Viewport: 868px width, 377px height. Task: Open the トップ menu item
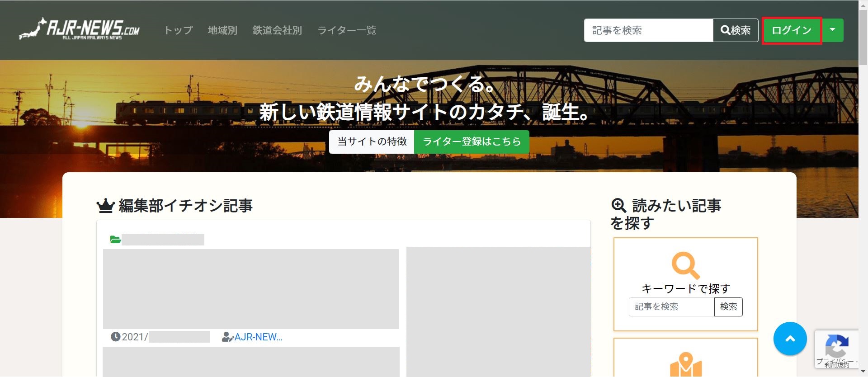coord(178,30)
